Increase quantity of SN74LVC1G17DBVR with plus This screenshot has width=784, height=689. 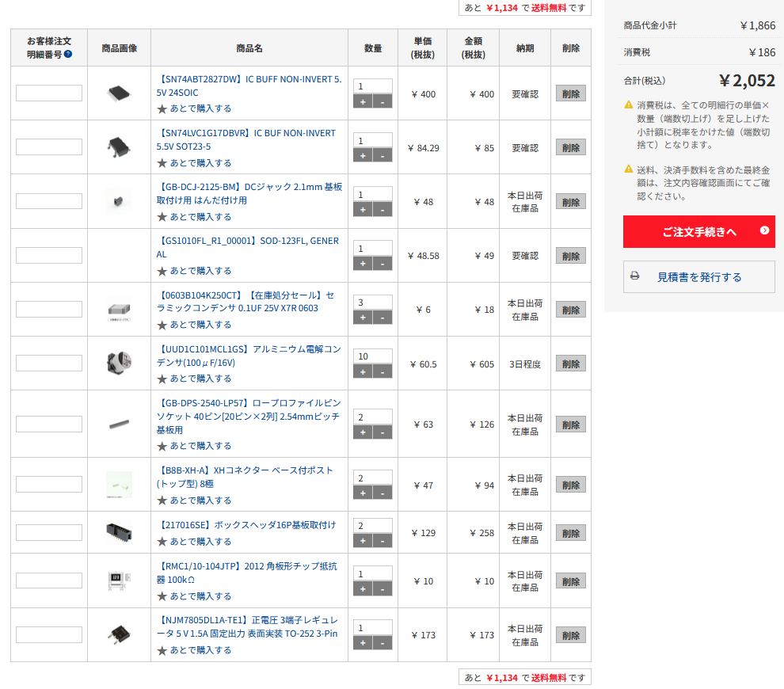[x=363, y=156]
